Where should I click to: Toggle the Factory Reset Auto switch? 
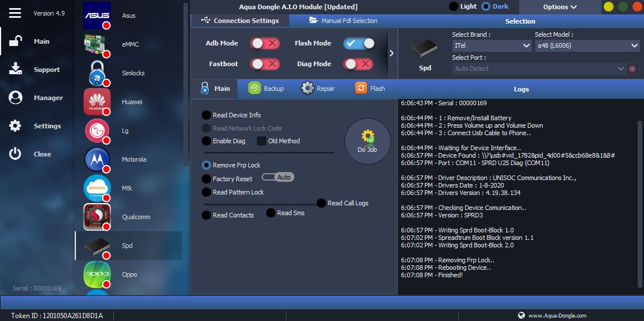pyautogui.click(x=278, y=177)
